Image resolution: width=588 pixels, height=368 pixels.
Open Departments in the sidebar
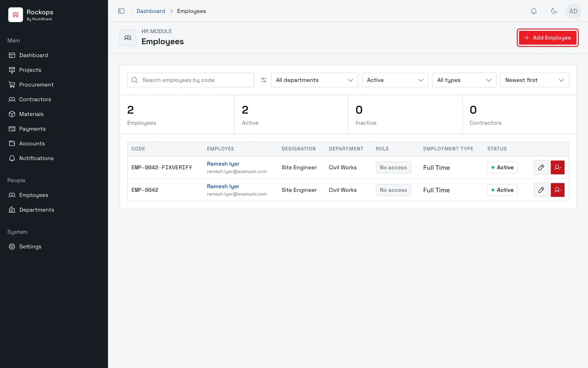pyautogui.click(x=54, y=210)
